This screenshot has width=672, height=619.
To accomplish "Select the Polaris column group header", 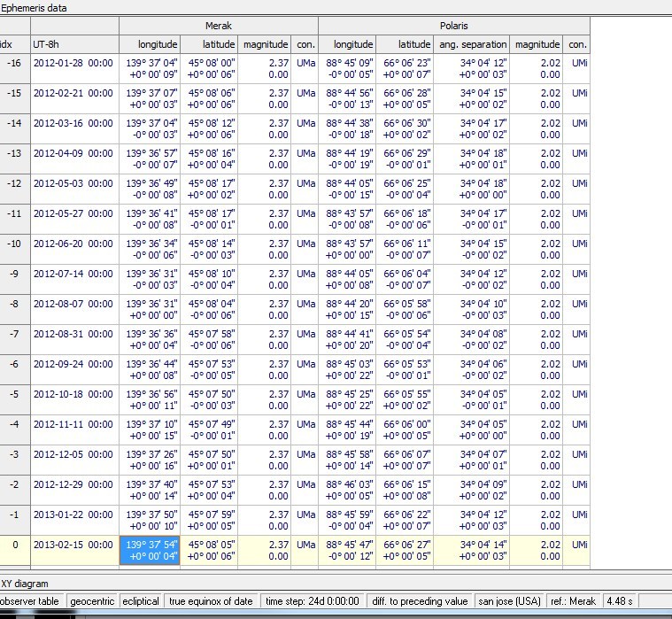I will tap(453, 26).
